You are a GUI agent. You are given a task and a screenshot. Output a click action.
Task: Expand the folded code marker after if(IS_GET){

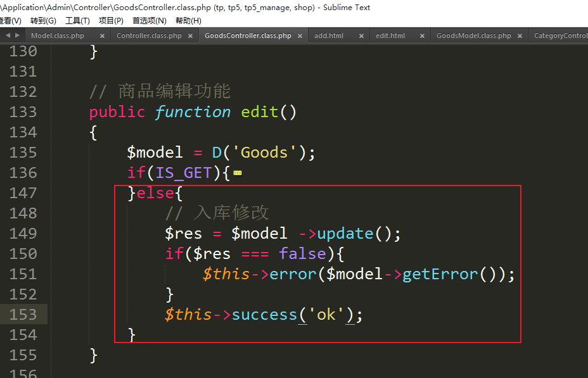coord(238,173)
